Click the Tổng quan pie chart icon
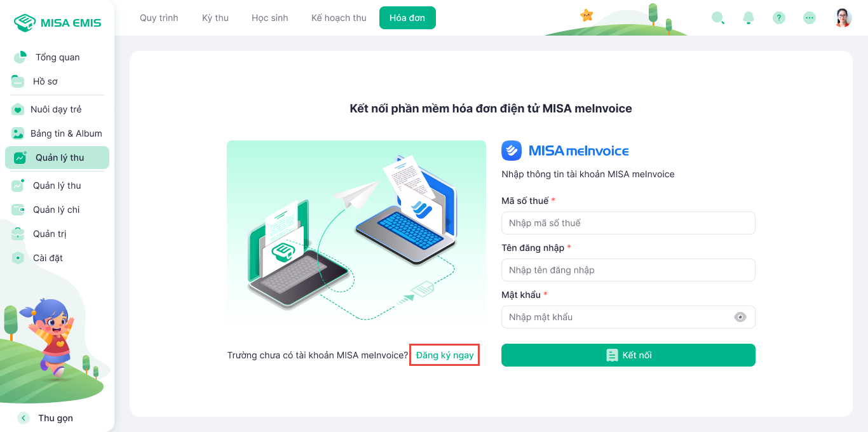This screenshot has height=432, width=868. tap(20, 57)
